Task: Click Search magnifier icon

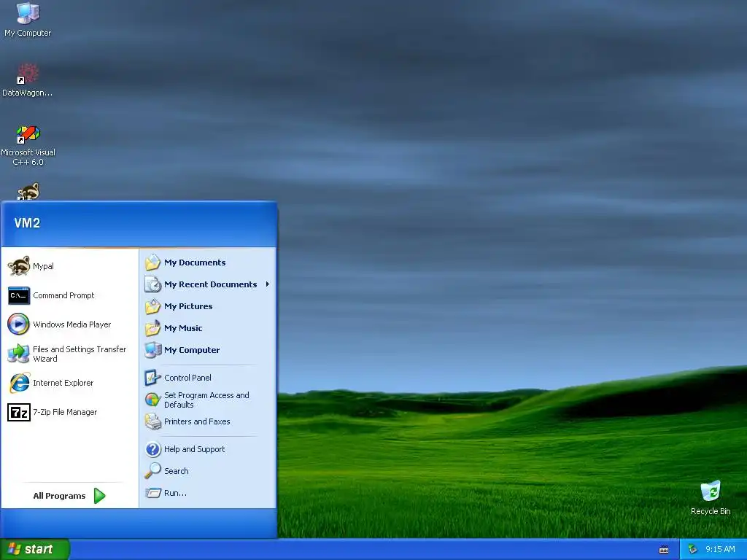Action: 153,471
